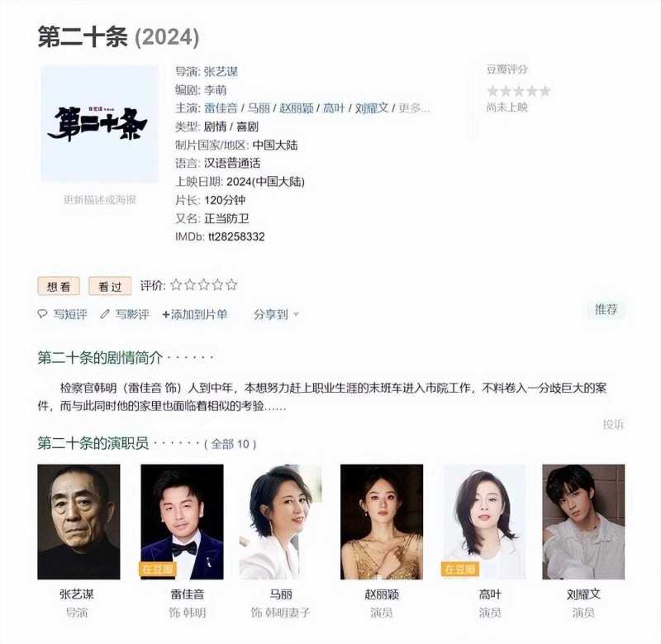Click the 投诉 link below the synopsis
Image resolution: width=661 pixels, height=644 pixels.
point(613,424)
